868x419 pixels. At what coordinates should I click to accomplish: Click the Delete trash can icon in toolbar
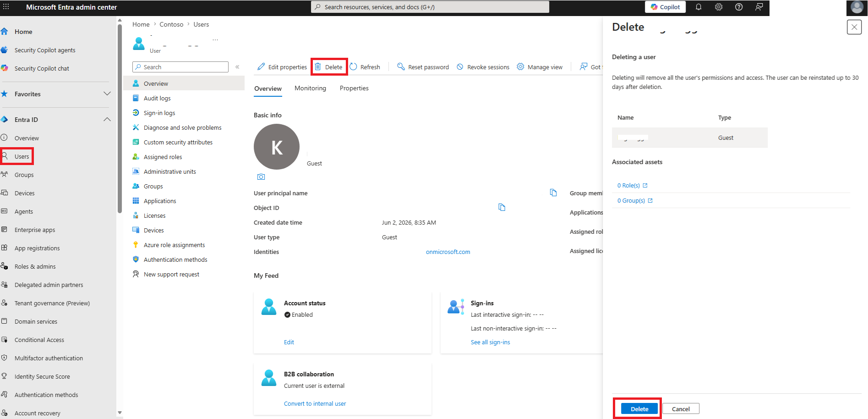[x=318, y=67]
